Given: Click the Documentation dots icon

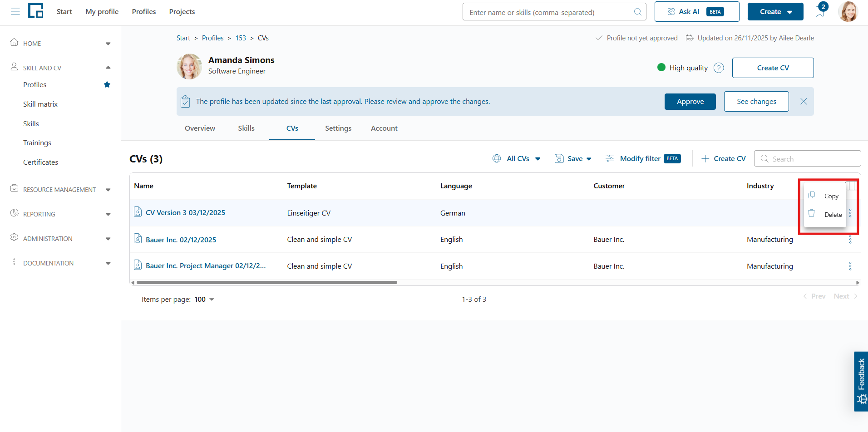Looking at the screenshot, I should point(15,262).
